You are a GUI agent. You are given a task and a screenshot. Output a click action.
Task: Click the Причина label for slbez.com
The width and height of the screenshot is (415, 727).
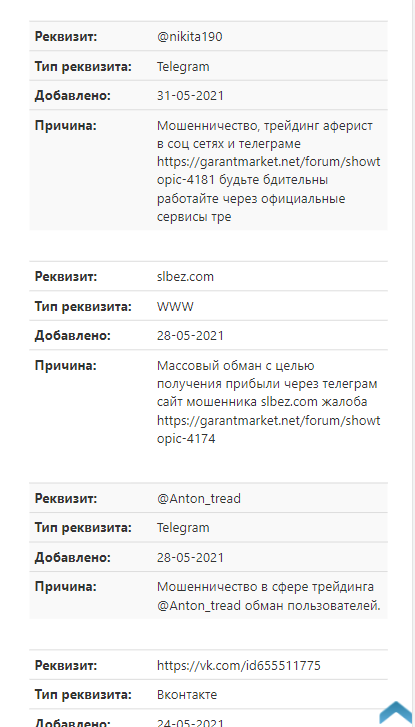click(65, 366)
